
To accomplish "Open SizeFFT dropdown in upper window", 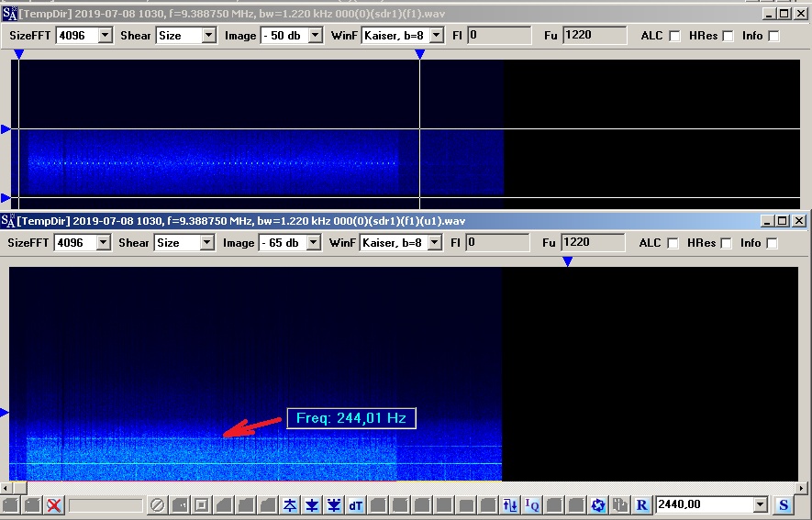I will (105, 36).
